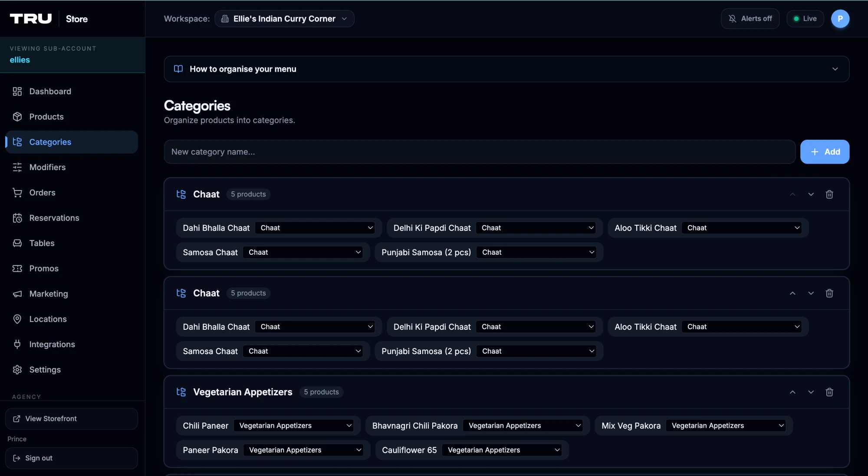Open category dropdown for Punjabi Samosa in second group
The width and height of the screenshot is (868, 476).
[537, 351]
